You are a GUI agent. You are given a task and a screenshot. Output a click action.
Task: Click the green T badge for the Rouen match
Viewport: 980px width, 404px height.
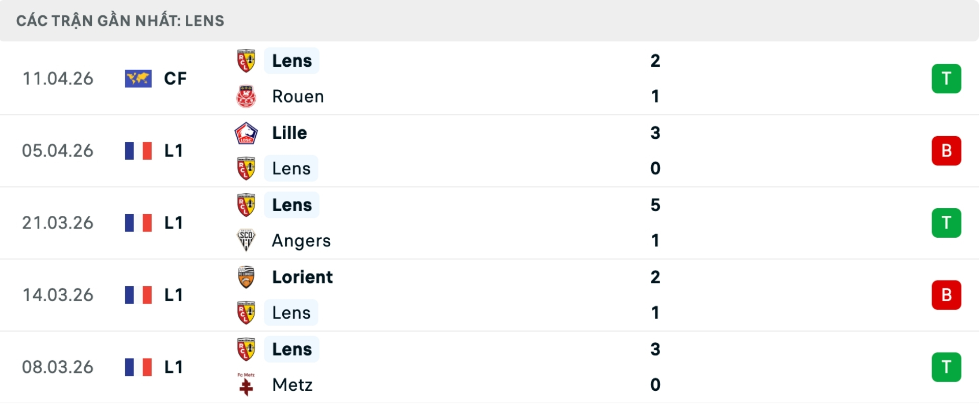(x=946, y=79)
